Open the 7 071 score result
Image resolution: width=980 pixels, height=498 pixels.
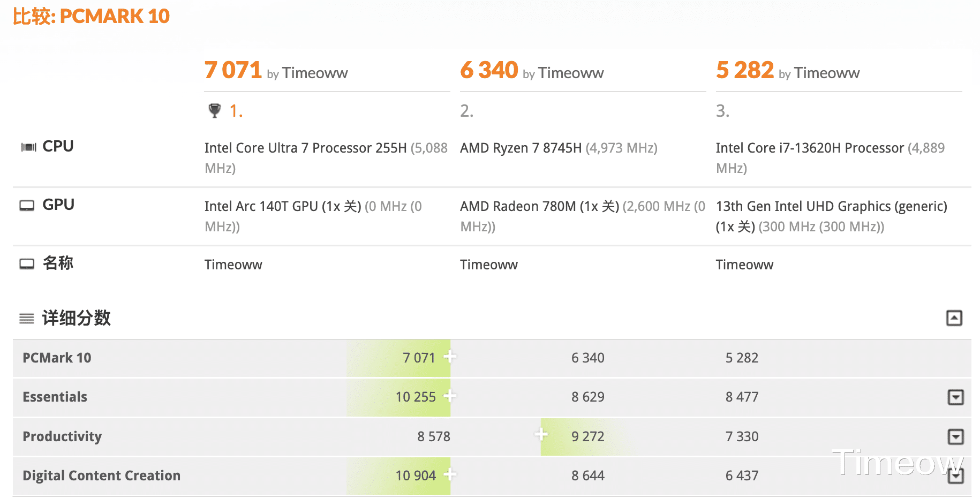coord(233,70)
